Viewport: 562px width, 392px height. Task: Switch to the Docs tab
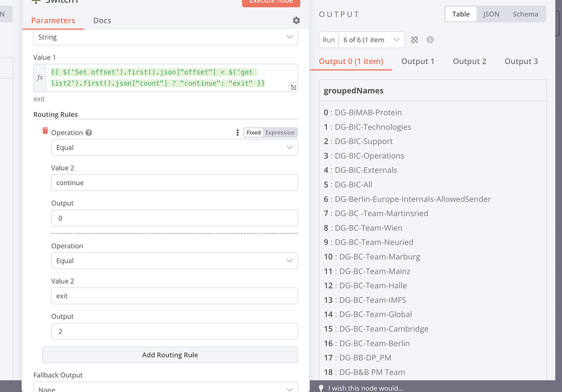point(102,20)
